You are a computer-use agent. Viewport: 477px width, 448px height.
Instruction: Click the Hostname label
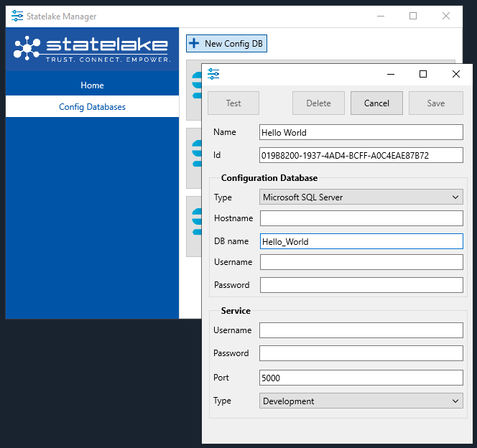click(233, 218)
